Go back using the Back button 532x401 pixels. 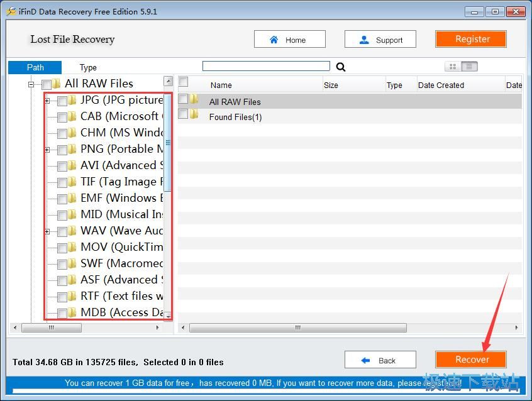point(380,360)
